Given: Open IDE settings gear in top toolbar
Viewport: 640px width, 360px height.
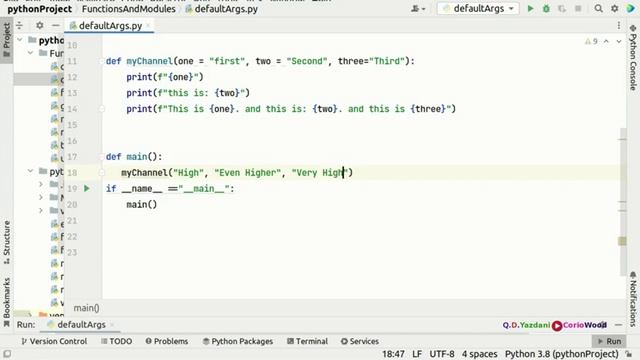Looking at the screenshot, I should click(x=614, y=9).
